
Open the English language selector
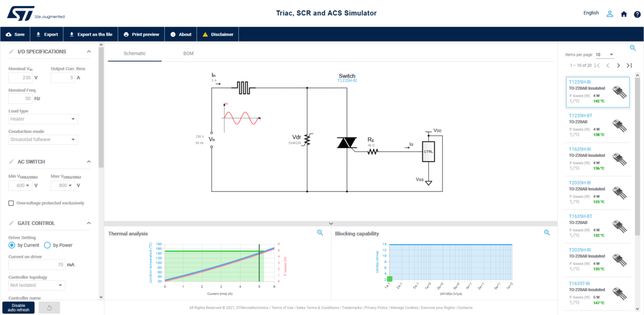[x=591, y=13]
